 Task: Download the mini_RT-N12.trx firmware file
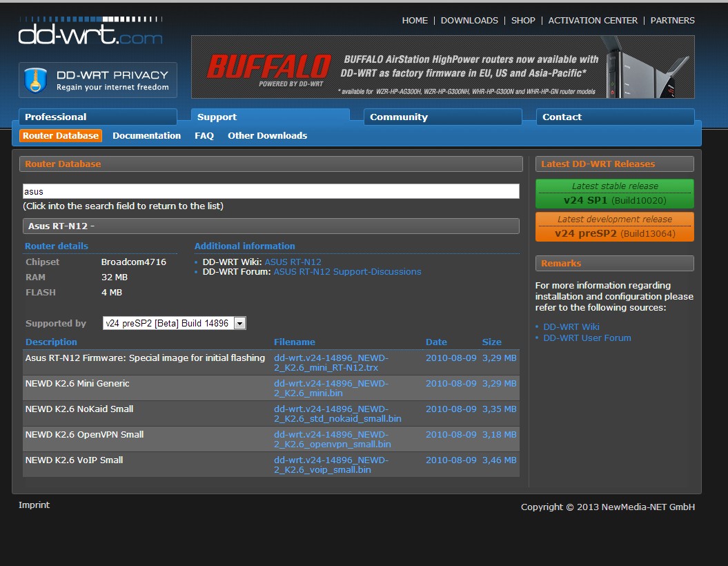click(x=331, y=362)
